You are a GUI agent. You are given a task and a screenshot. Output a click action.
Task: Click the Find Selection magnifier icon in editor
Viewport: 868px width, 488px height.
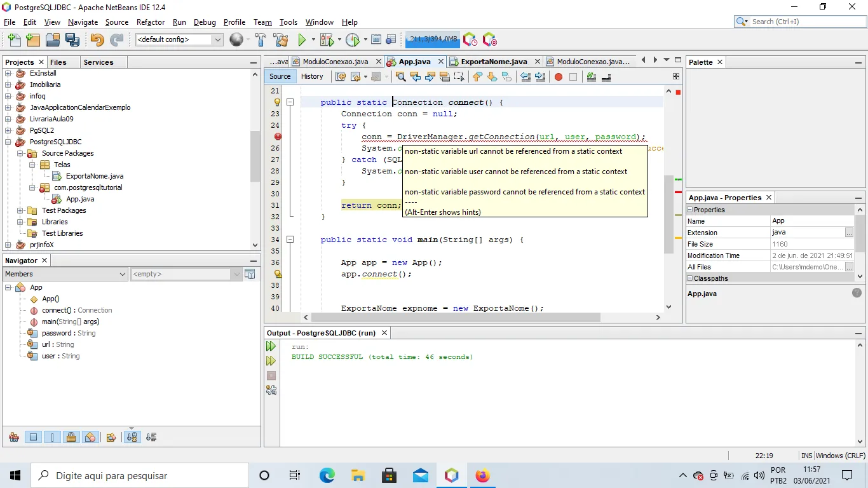click(x=400, y=77)
